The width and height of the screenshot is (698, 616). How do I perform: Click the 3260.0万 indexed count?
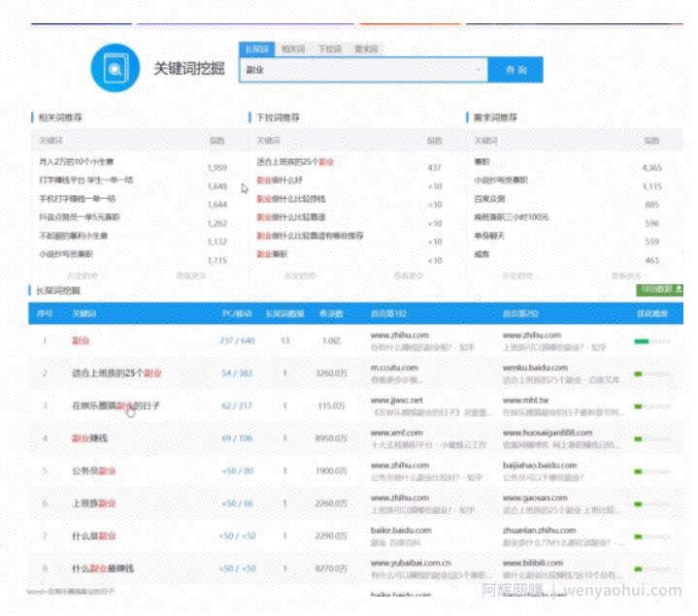(331, 373)
